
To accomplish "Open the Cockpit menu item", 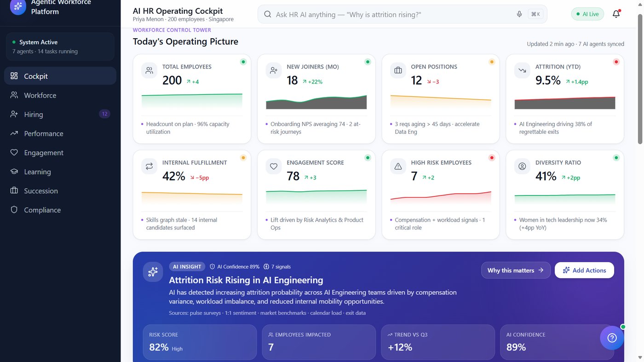I will [60, 76].
